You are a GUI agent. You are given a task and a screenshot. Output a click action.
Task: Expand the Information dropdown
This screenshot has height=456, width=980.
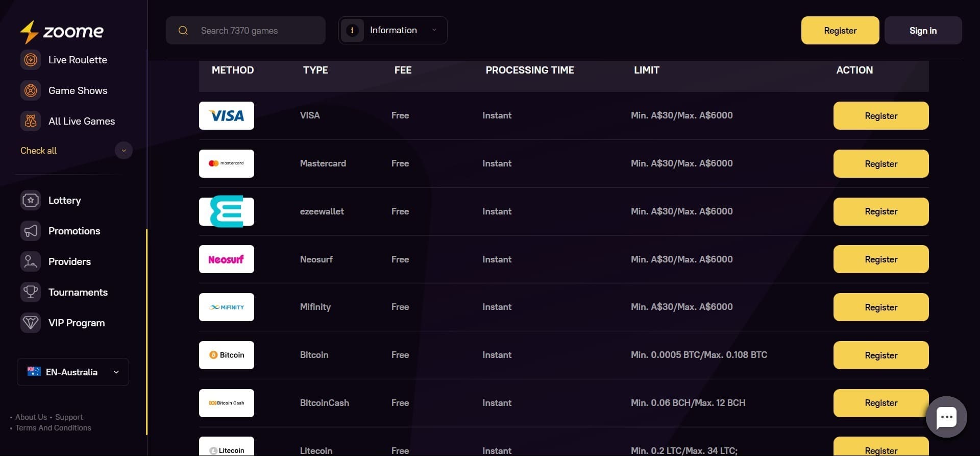click(x=393, y=30)
